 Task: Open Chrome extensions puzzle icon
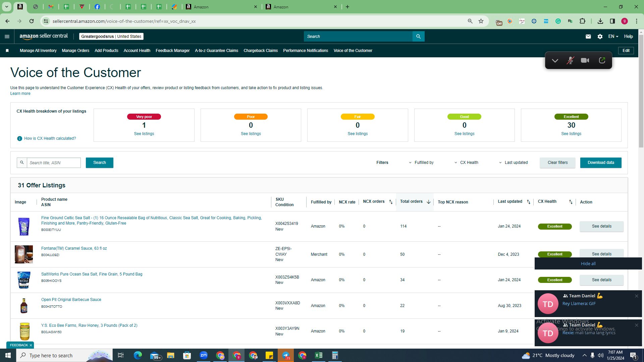[x=582, y=21]
